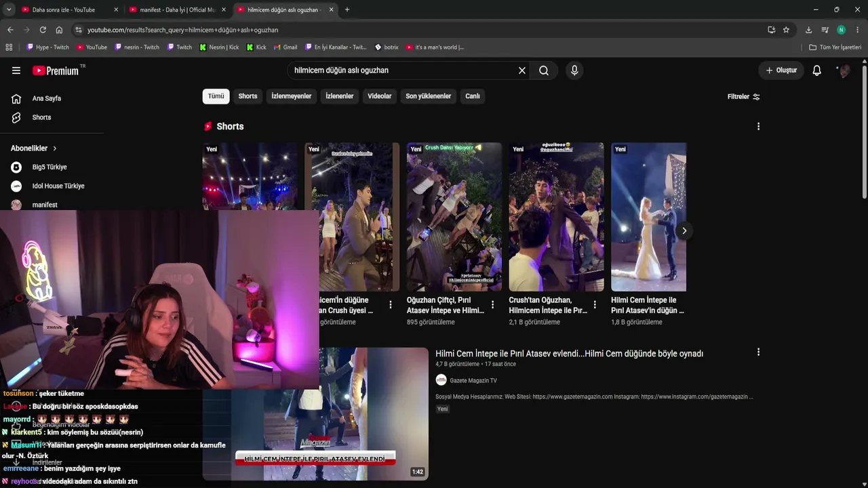Go back to the previous page
This screenshot has height=488, width=868.
tap(10, 30)
